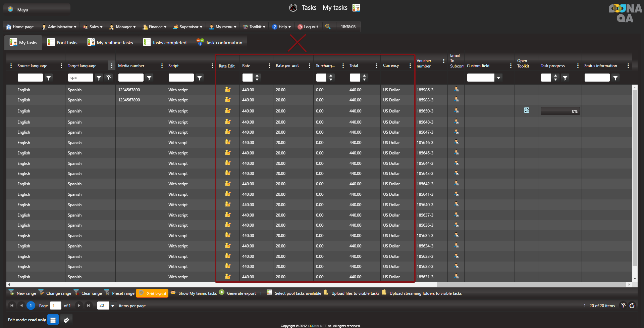Switch edit mode with the grid button
This screenshot has width=644, height=328.
[x=53, y=320]
